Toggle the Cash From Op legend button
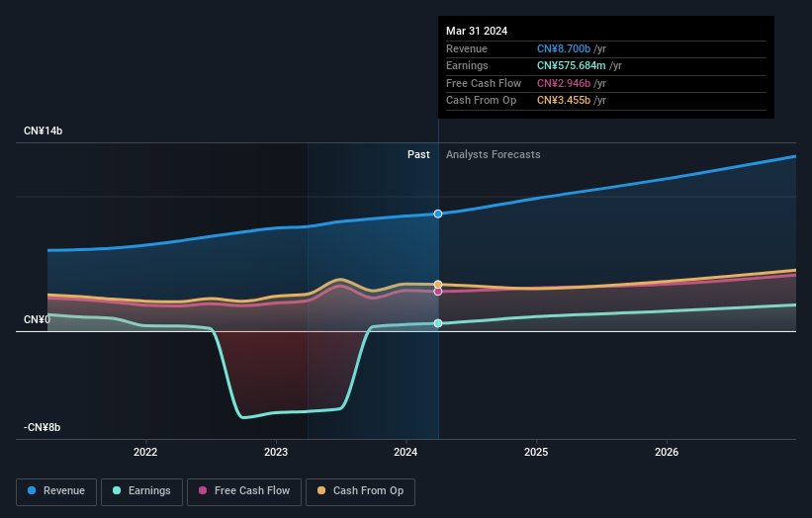812x518 pixels. tap(360, 491)
